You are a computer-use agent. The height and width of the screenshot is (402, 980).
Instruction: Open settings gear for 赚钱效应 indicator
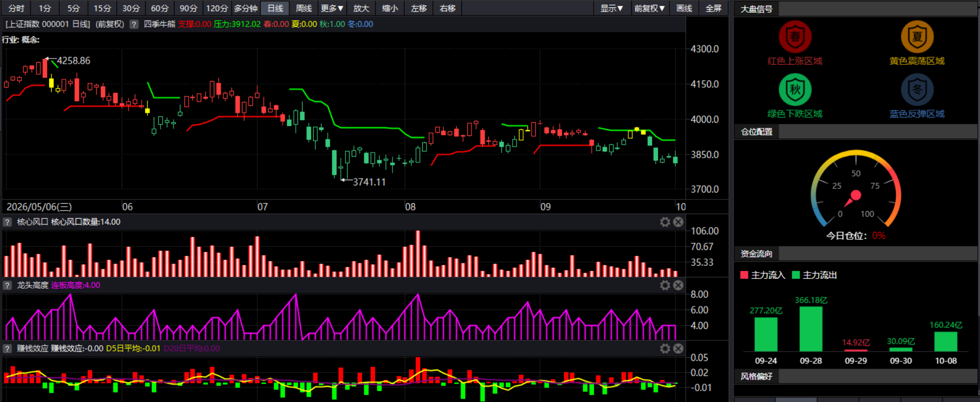[x=665, y=348]
